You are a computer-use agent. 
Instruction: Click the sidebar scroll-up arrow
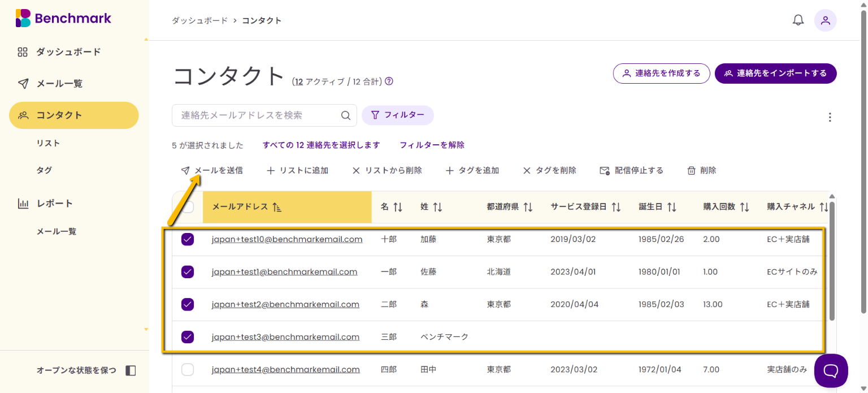(146, 40)
